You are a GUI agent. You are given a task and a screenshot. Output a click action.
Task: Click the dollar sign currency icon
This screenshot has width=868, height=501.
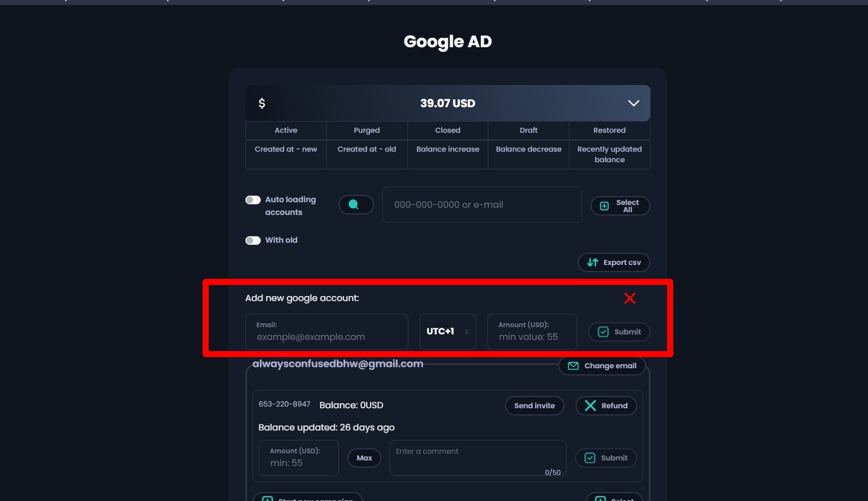[262, 103]
